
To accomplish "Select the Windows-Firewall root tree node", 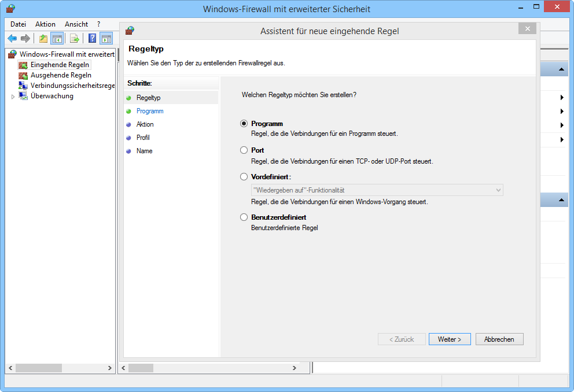I will (67, 54).
